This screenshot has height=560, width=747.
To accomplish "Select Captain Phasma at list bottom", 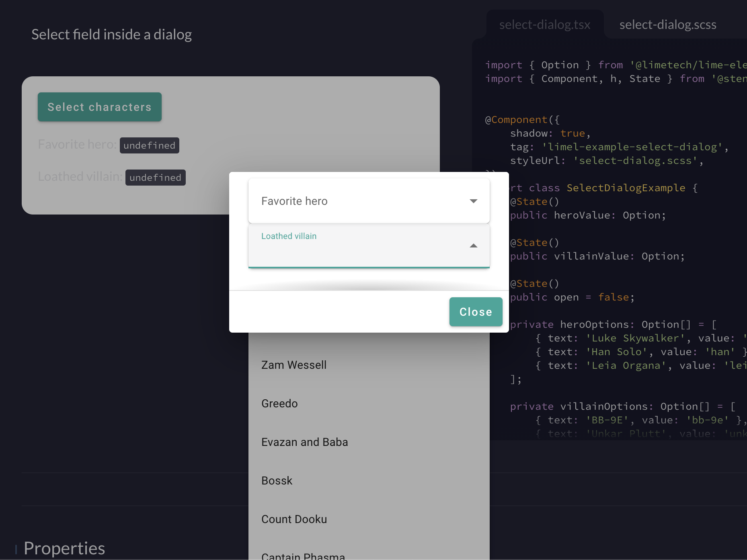I will click(x=303, y=555).
